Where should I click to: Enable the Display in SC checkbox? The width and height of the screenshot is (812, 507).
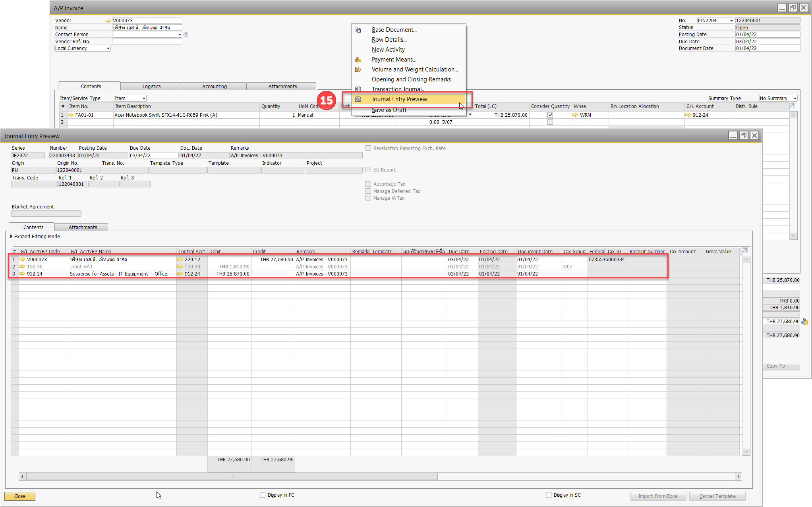point(549,495)
